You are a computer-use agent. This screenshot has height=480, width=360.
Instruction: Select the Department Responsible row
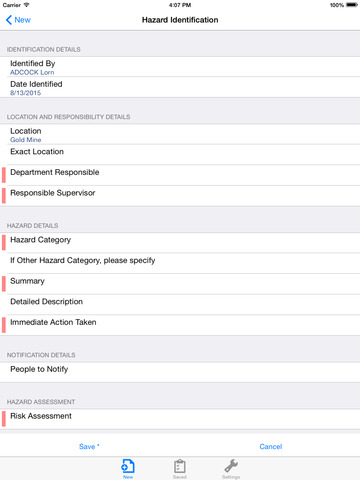[x=180, y=176]
